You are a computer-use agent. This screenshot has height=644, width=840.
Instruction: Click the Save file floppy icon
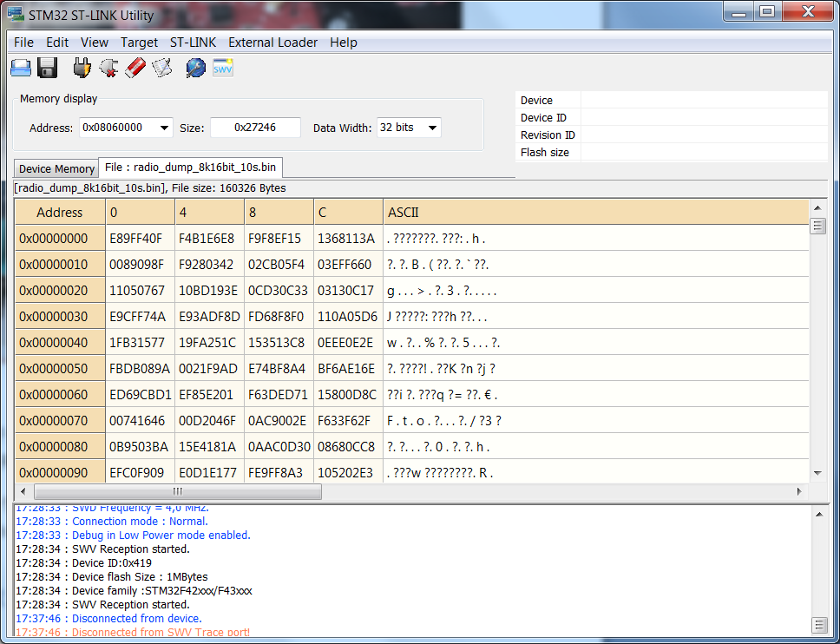click(x=48, y=69)
